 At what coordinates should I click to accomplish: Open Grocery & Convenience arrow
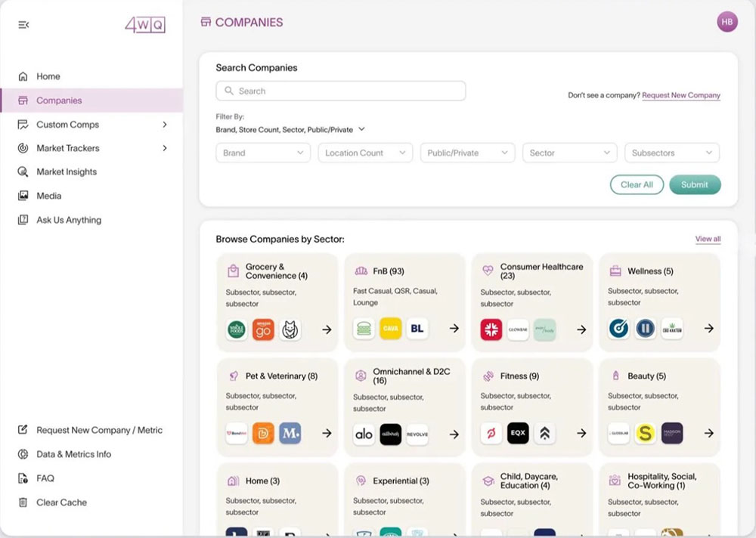click(327, 329)
